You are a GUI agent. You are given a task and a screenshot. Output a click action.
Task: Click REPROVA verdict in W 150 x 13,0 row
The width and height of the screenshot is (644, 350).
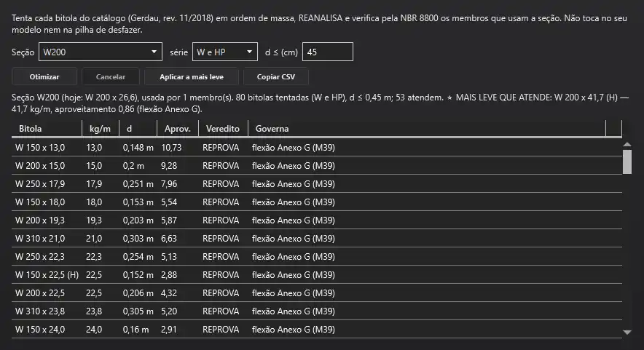click(221, 148)
